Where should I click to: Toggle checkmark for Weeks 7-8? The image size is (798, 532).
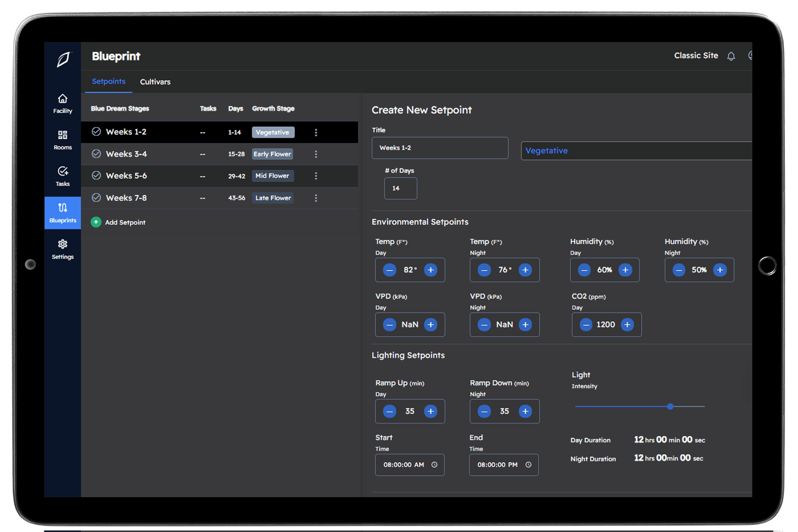click(x=96, y=198)
